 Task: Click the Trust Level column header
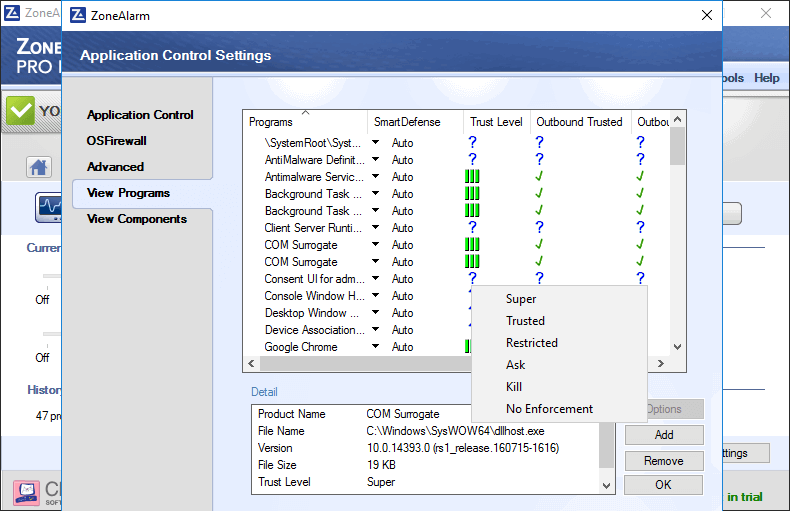pyautogui.click(x=496, y=122)
